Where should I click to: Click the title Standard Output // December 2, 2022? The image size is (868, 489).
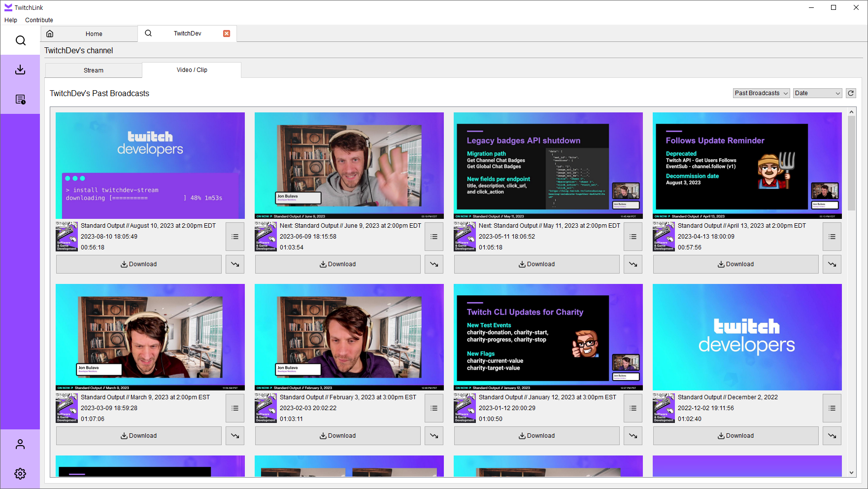click(x=728, y=397)
